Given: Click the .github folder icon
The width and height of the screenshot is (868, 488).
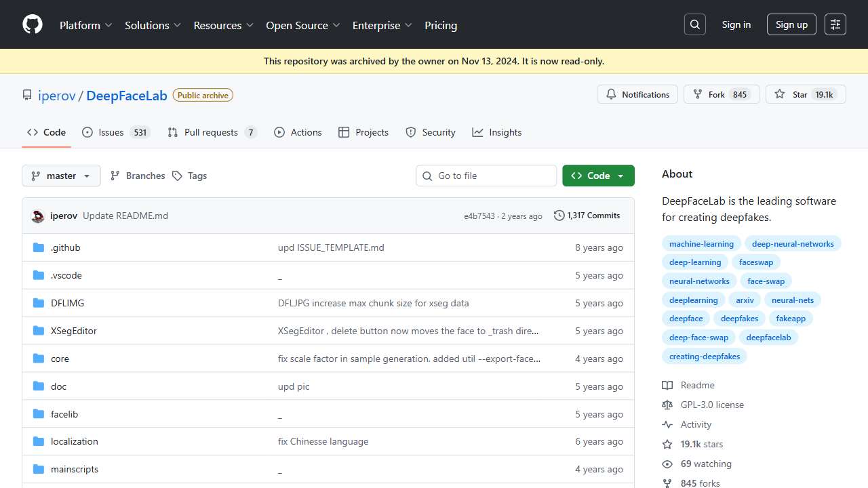Looking at the screenshot, I should 39,248.
